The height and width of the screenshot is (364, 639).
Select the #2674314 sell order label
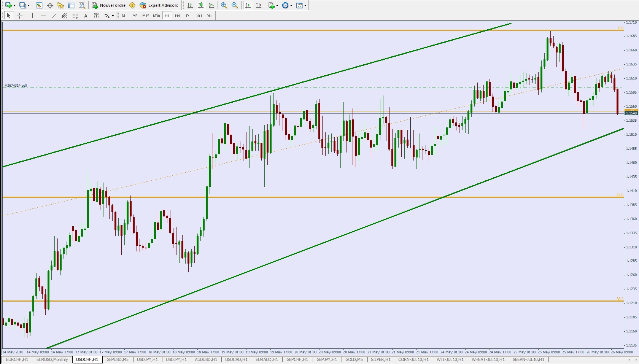16,86
